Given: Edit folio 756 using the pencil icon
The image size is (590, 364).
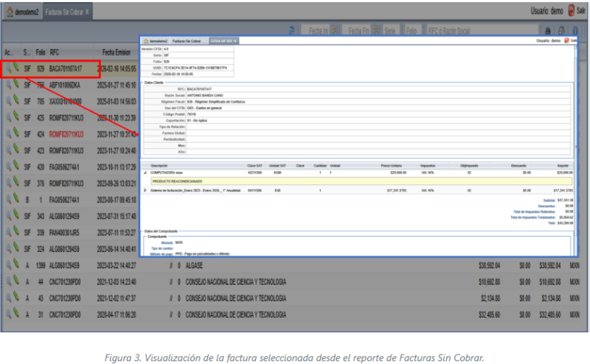Looking at the screenshot, I should [15, 84].
